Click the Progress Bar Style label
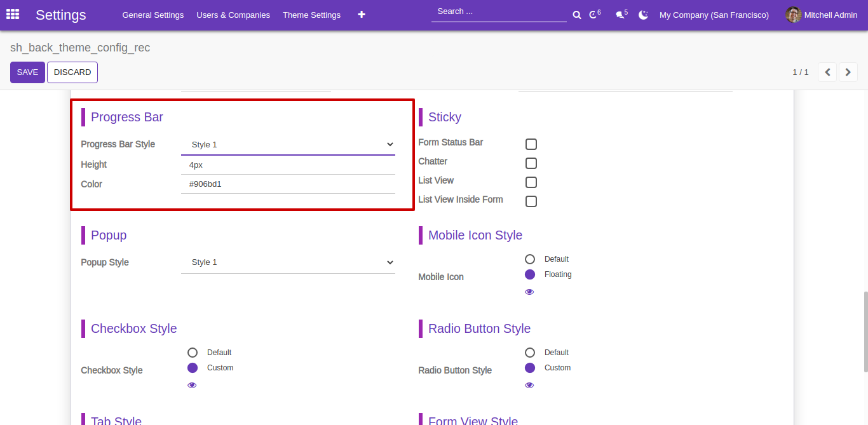This screenshot has height=425, width=868. 118,144
